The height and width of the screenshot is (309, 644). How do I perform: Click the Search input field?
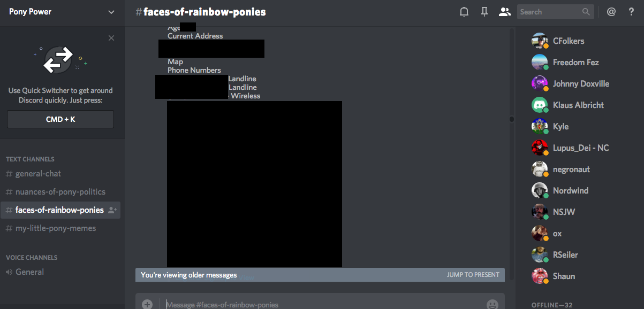pos(549,12)
